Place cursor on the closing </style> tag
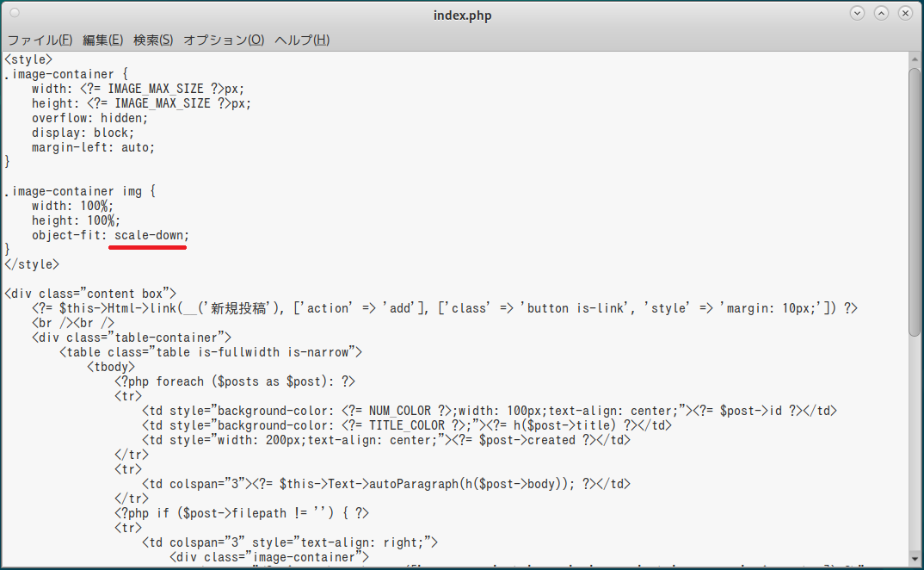Viewport: 924px width, 570px height. pos(32,264)
